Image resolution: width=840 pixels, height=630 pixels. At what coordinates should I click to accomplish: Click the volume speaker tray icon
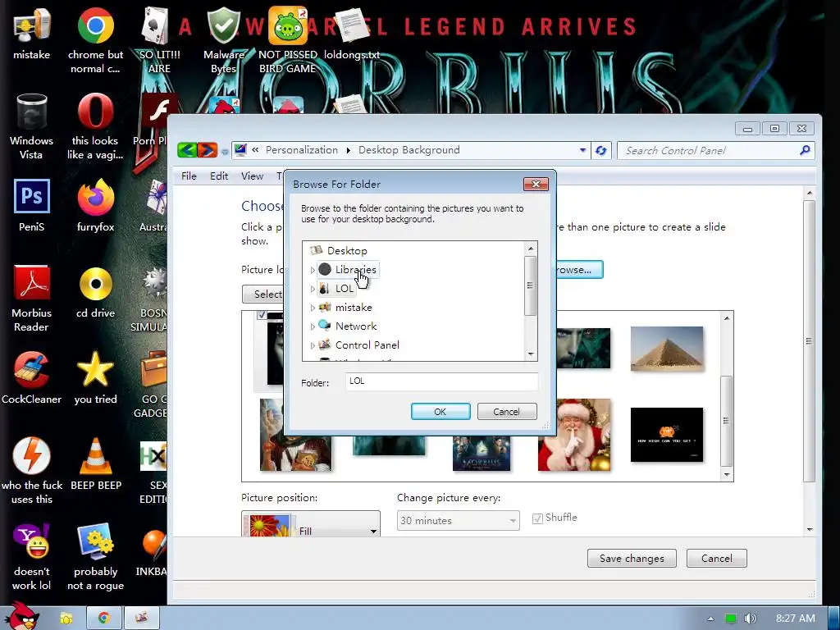751,619
